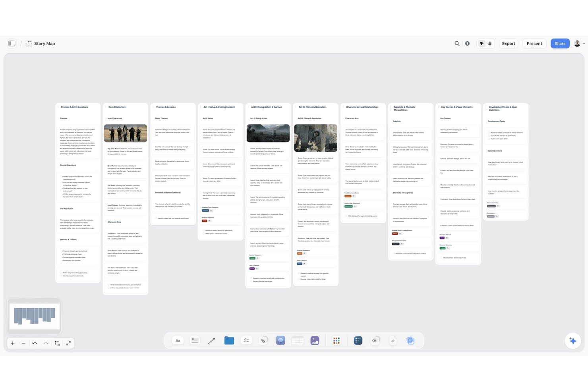The image size is (588, 392).
Task: Switch to the hand pan tool
Action: point(490,44)
